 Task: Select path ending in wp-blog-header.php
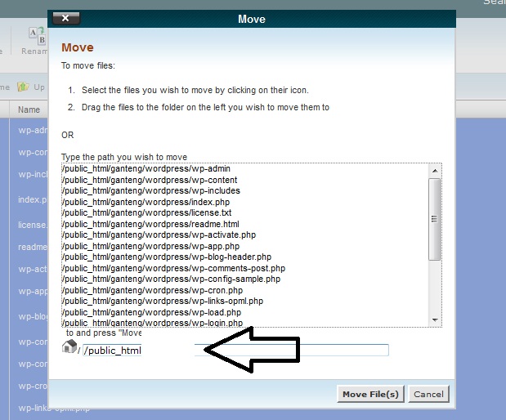click(167, 257)
